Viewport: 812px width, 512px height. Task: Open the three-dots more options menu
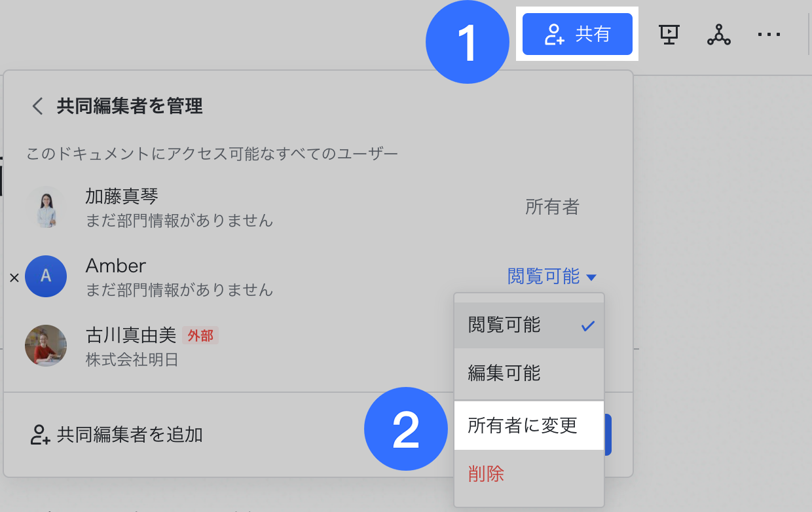769,35
